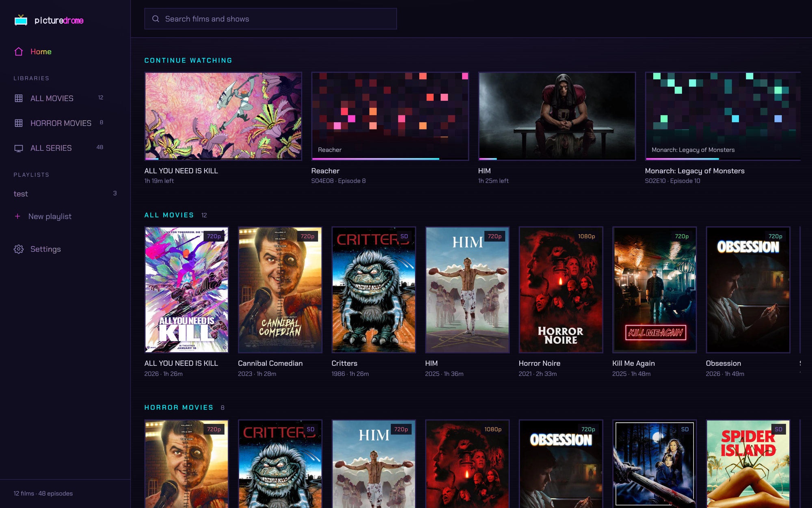Resume ALL YOU NEED IS KILL thumbnail

click(223, 116)
